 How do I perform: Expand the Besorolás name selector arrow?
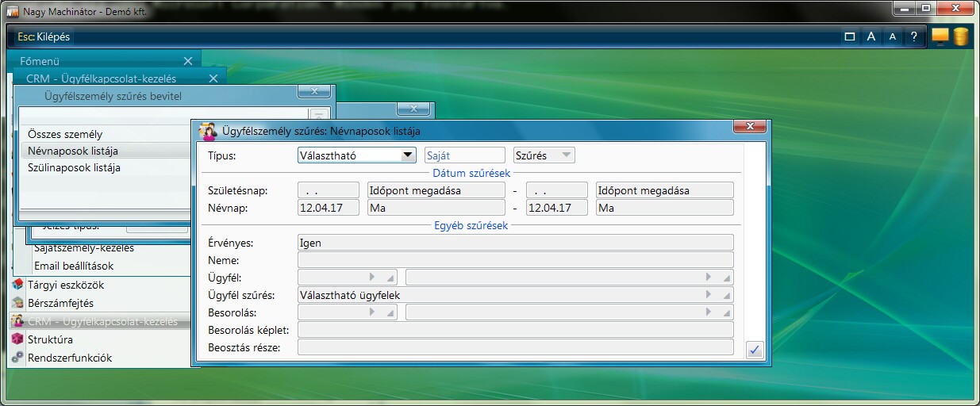(709, 312)
